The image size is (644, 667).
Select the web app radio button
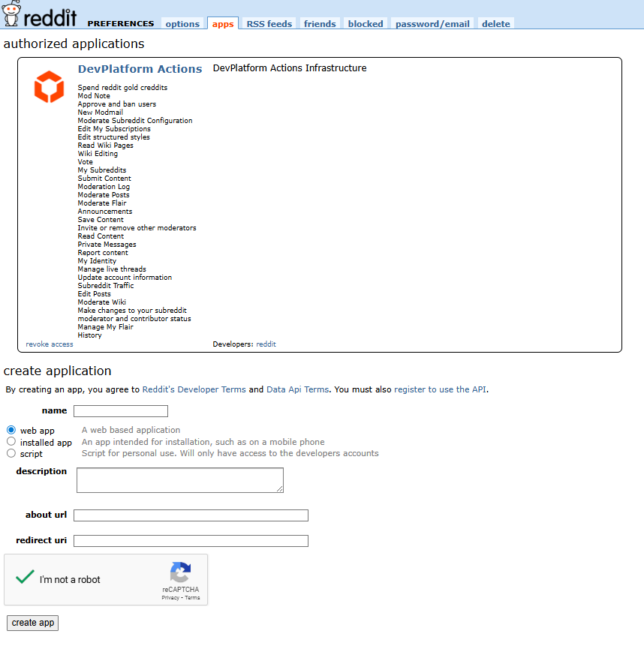point(11,430)
